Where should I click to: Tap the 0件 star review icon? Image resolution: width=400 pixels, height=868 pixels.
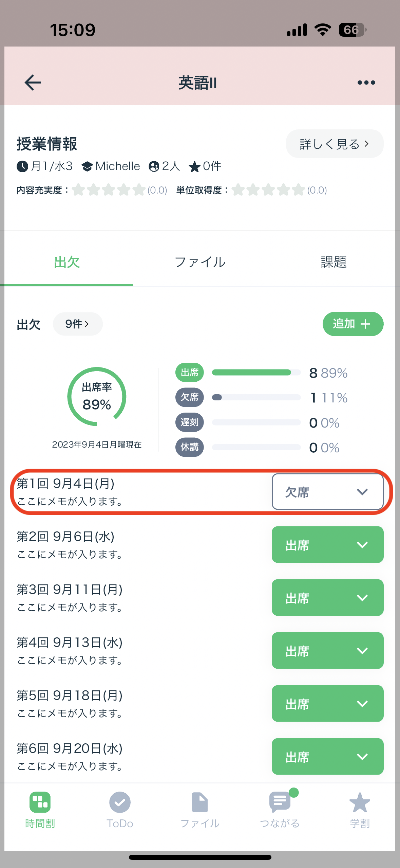[194, 166]
